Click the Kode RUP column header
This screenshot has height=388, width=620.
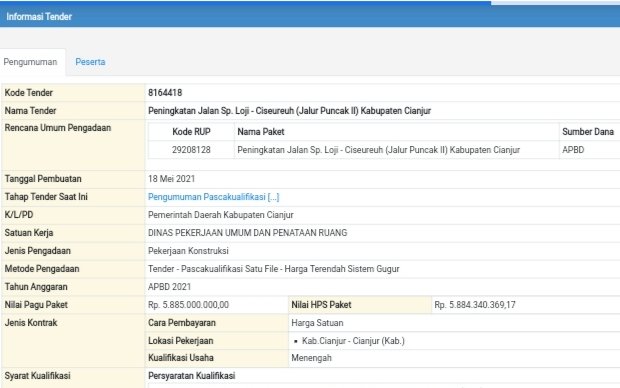191,132
